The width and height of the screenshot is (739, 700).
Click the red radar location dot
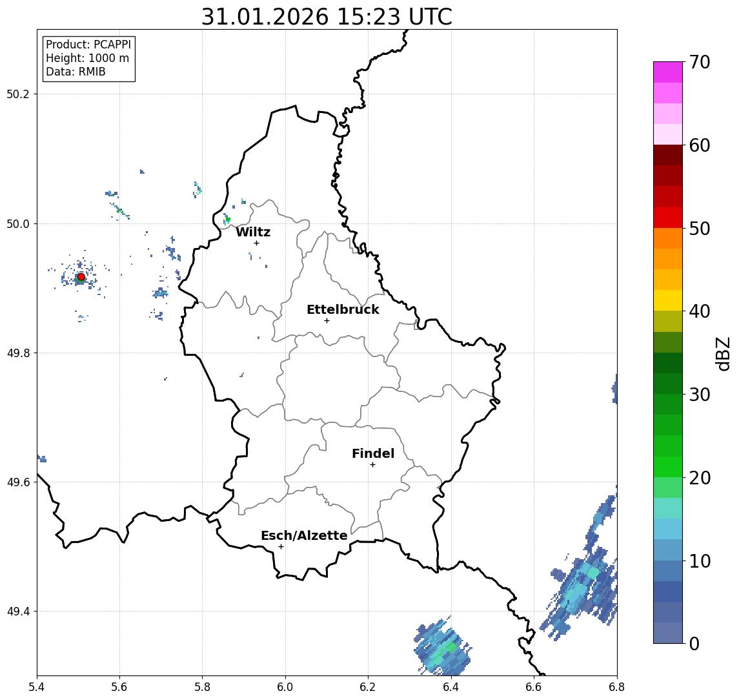[81, 277]
